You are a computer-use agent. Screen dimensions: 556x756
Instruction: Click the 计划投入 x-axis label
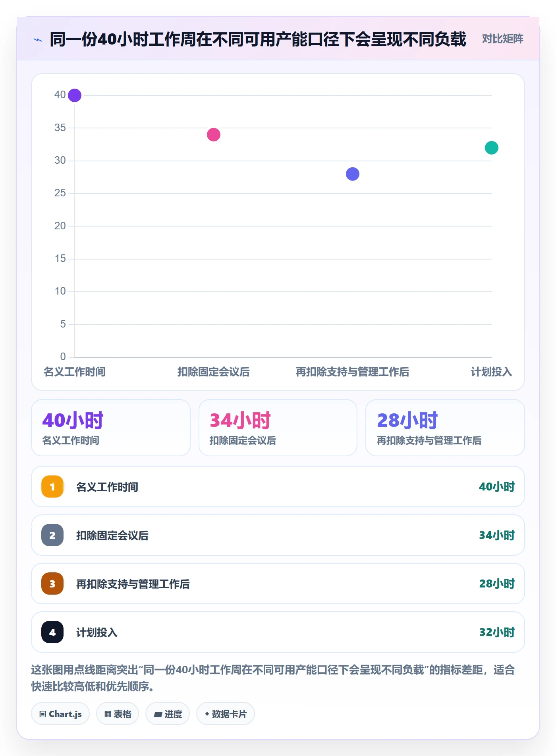click(492, 372)
